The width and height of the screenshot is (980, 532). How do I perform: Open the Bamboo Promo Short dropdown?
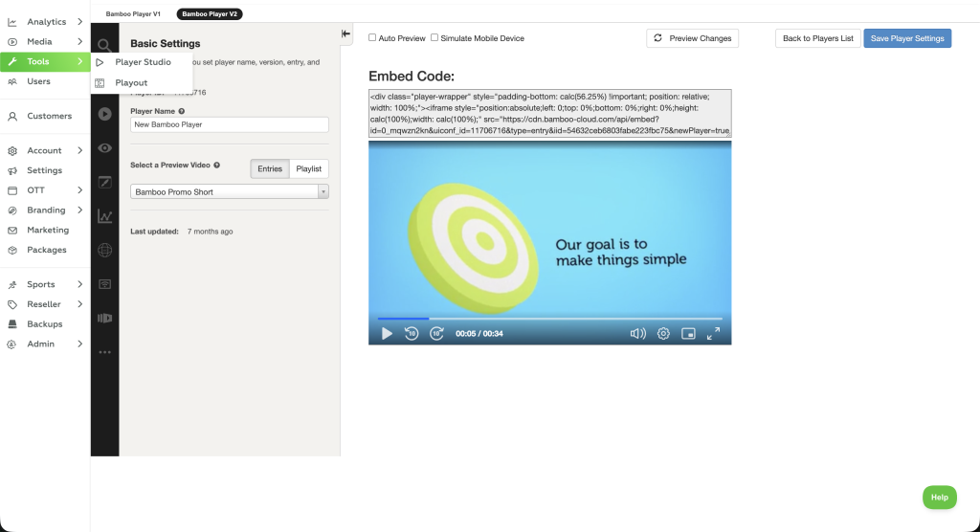(229, 192)
